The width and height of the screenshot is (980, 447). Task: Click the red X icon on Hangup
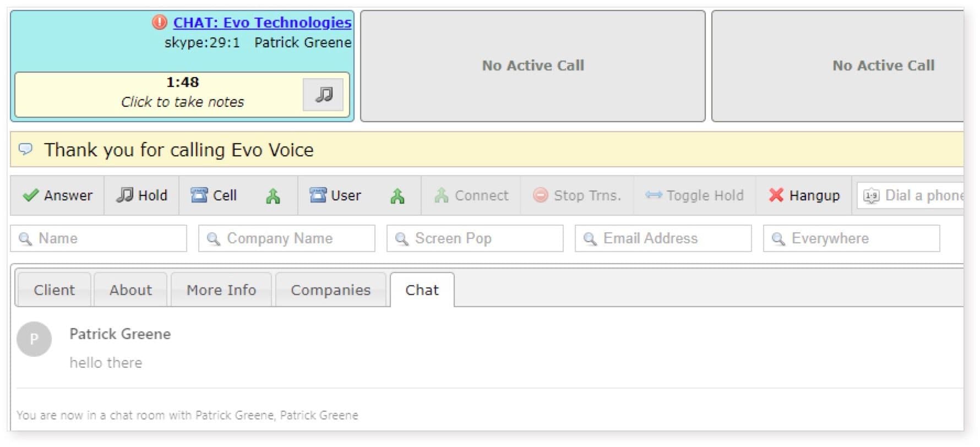click(x=776, y=195)
